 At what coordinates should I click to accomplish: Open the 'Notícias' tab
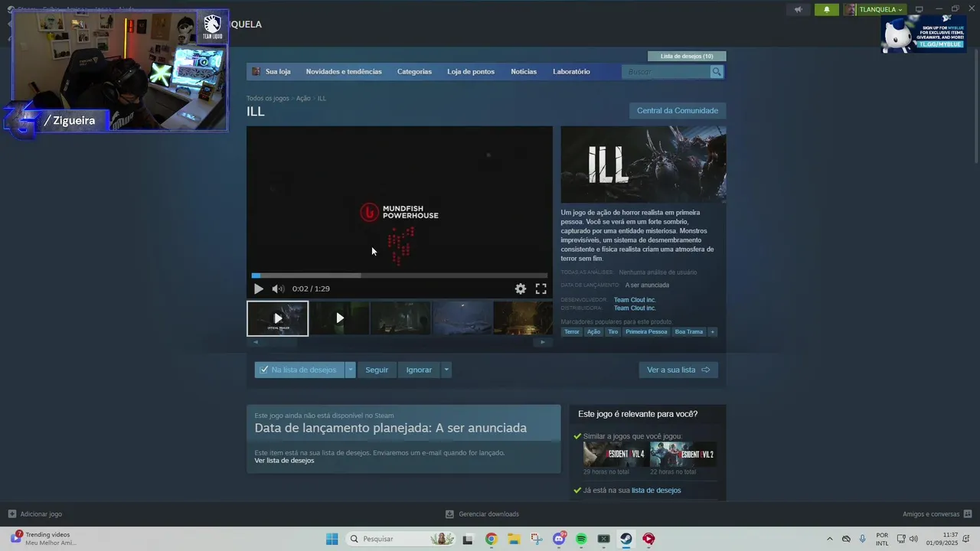click(x=524, y=72)
